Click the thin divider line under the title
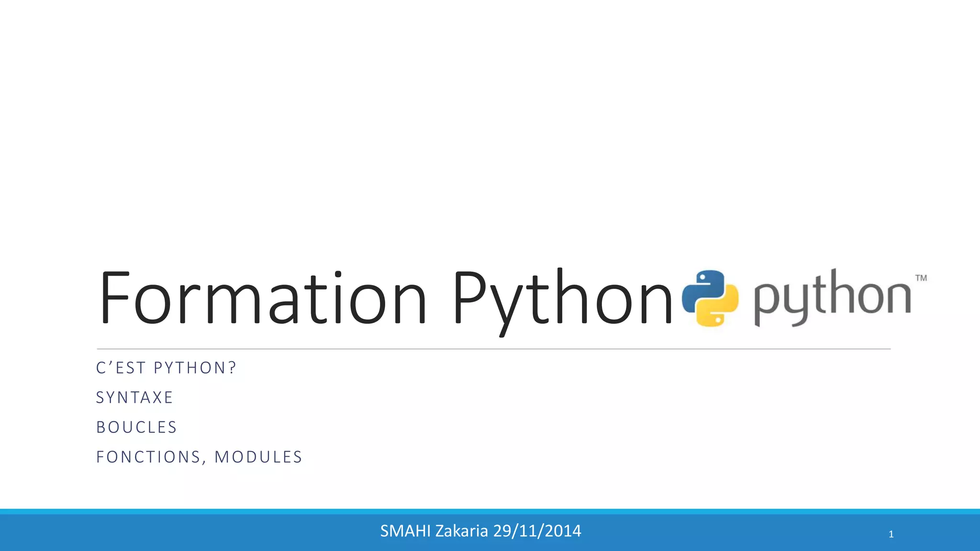Screen dimensions: 980x551 tap(493, 349)
